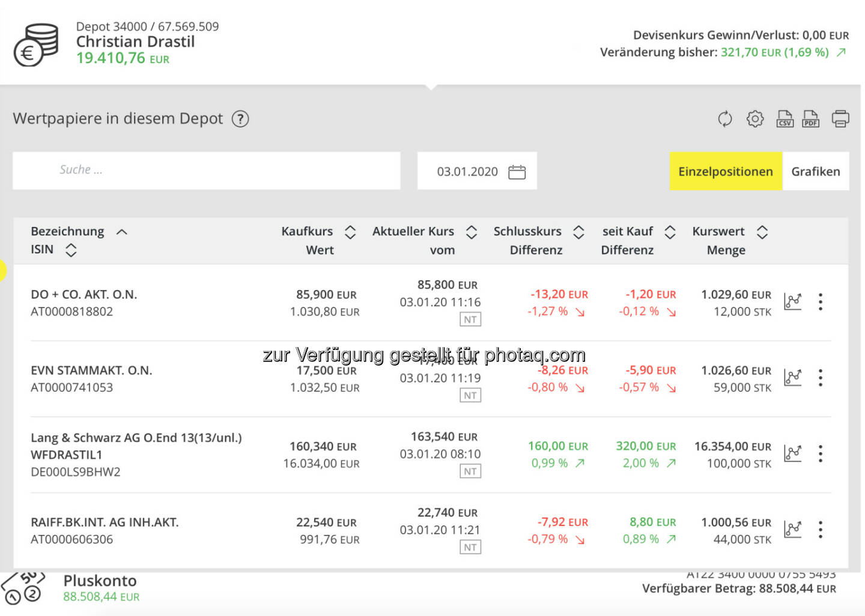
Task: Expand the options menu for Lang & Schwarz
Action: [821, 454]
